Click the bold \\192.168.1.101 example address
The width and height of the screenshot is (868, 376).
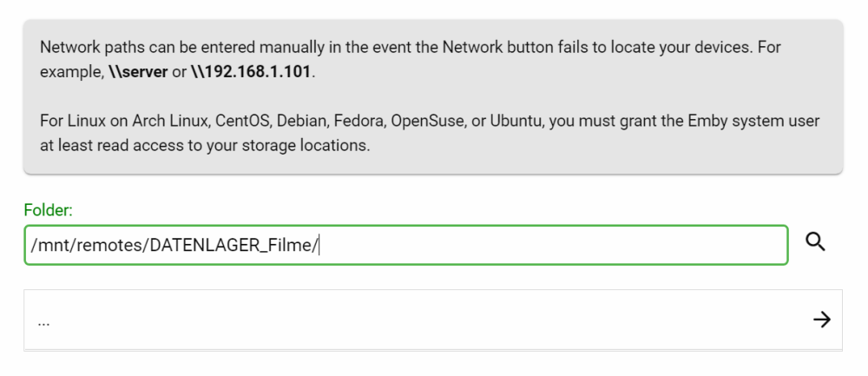(x=251, y=73)
